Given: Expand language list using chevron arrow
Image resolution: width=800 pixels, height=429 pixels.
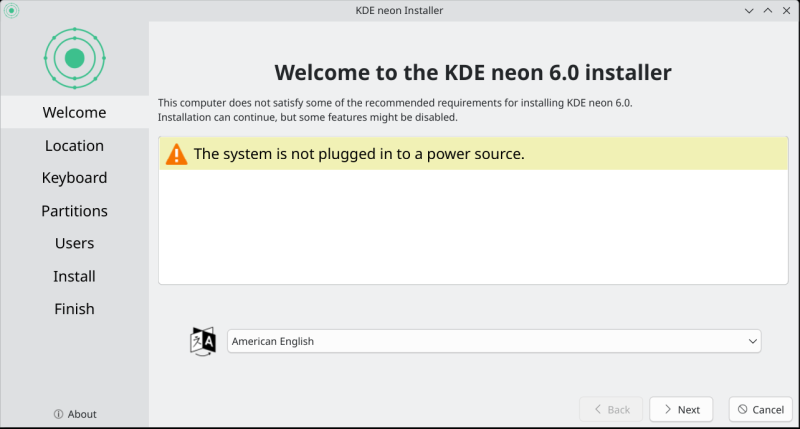Looking at the screenshot, I should click(753, 341).
